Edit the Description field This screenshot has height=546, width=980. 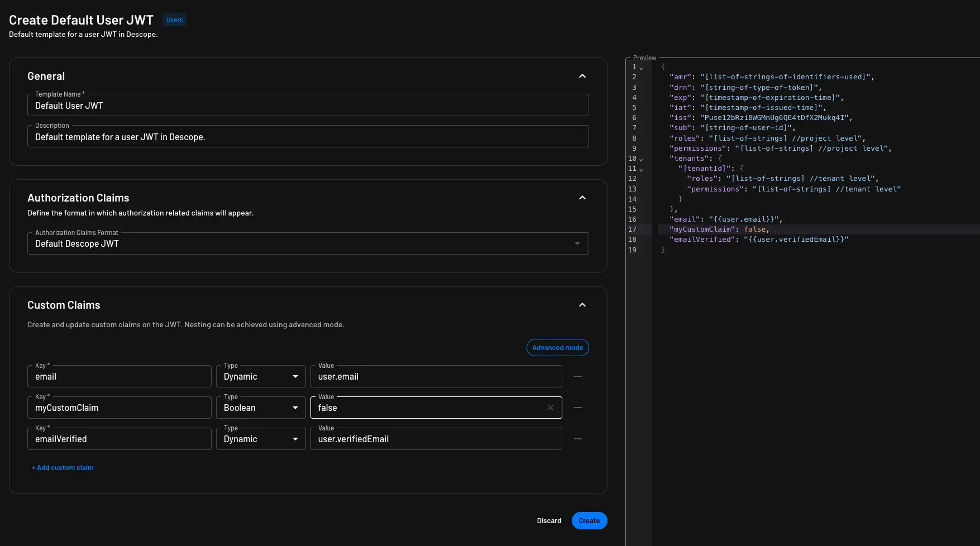308,136
